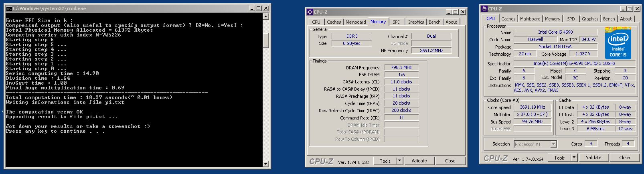
Task: Click Row Refresh value 208 clocks
Action: click(401, 110)
